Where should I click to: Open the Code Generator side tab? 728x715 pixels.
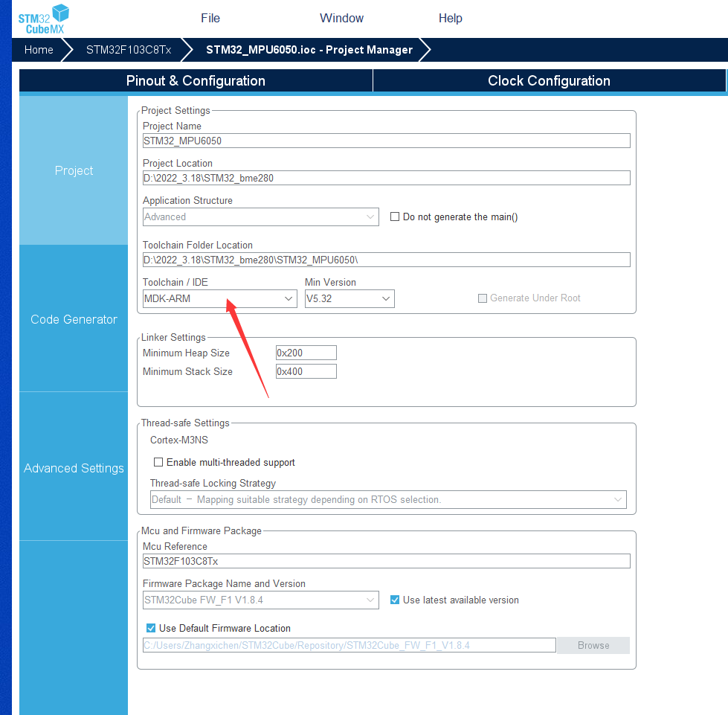coord(74,319)
